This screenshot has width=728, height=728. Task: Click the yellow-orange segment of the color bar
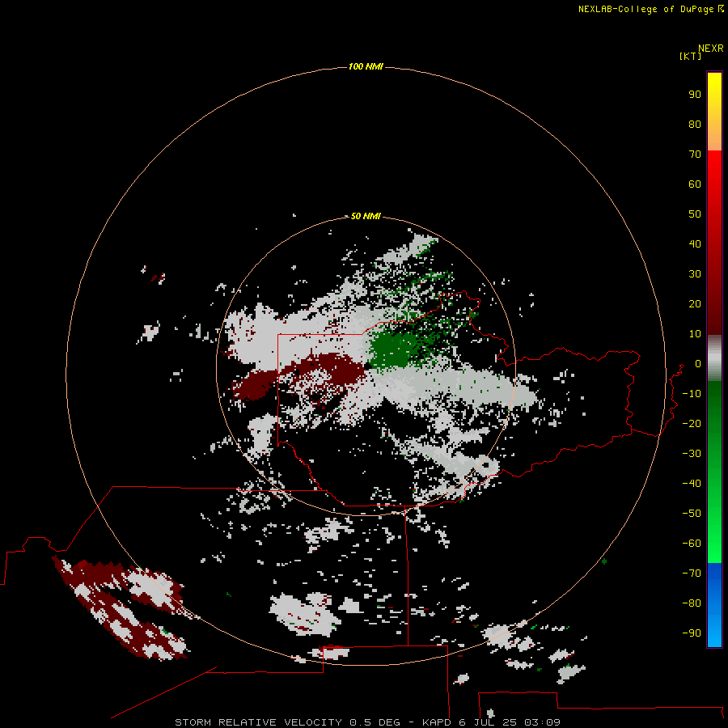click(x=714, y=112)
